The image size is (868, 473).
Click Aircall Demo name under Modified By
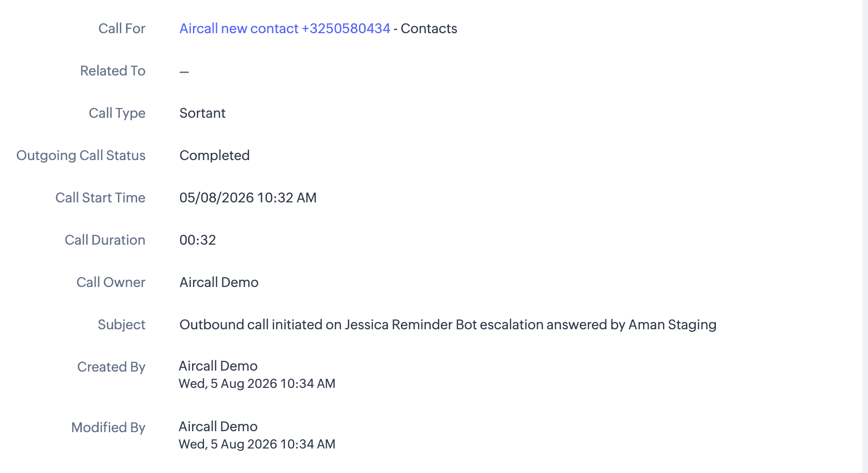[x=218, y=426]
